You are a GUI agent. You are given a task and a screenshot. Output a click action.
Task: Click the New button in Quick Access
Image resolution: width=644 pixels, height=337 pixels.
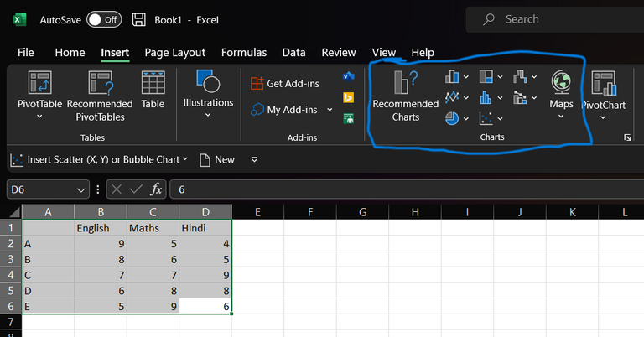[217, 159]
